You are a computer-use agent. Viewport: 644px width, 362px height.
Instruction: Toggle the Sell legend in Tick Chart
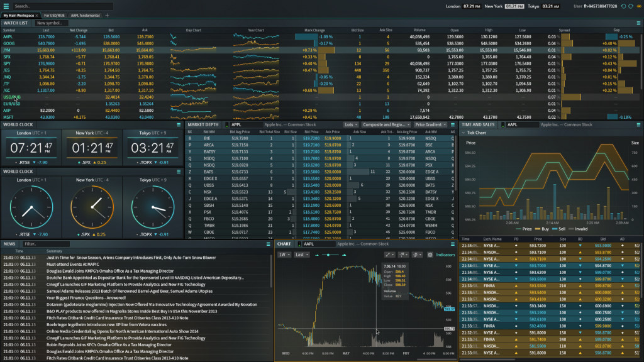[x=559, y=229]
